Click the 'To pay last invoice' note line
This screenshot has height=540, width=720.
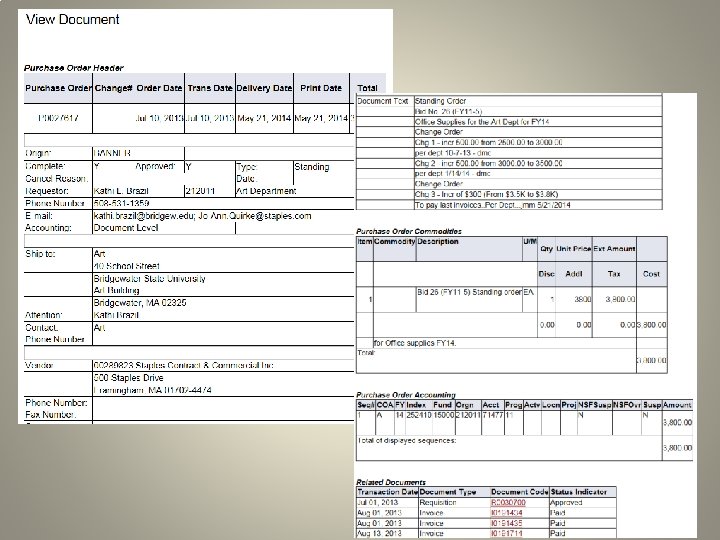coord(493,205)
